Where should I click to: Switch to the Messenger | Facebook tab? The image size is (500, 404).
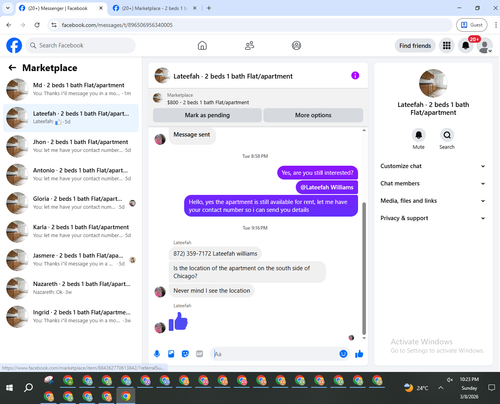(57, 8)
